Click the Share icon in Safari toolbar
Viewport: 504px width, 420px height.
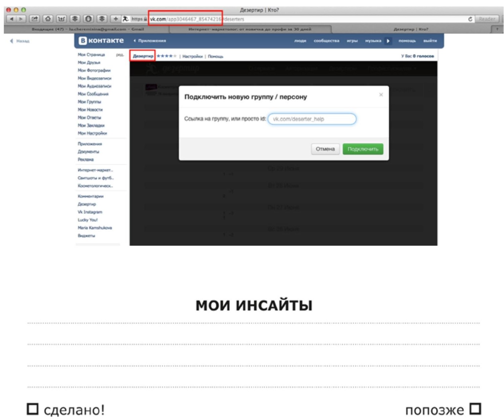tap(35, 19)
